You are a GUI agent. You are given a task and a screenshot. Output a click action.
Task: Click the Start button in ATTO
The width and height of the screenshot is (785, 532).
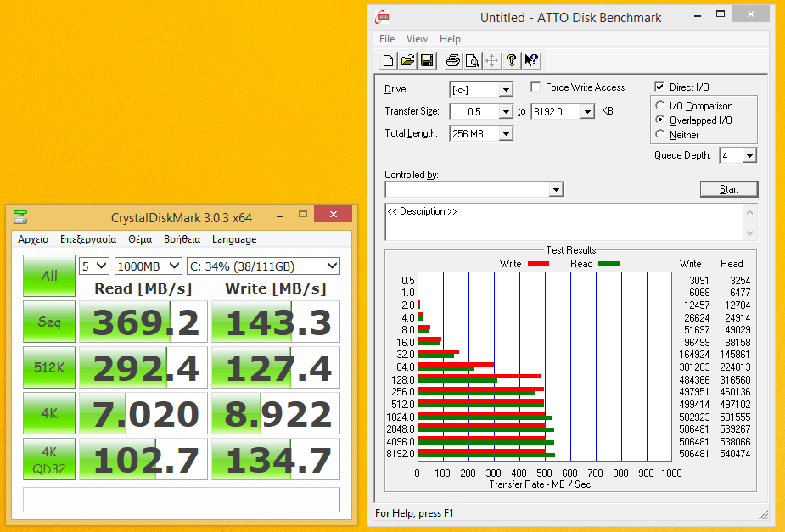[729, 189]
